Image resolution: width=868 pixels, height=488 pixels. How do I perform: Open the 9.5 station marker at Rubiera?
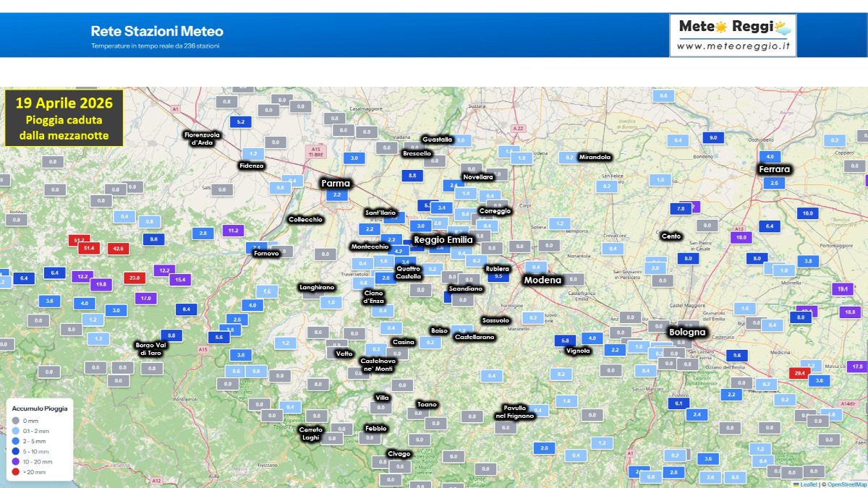click(x=498, y=276)
